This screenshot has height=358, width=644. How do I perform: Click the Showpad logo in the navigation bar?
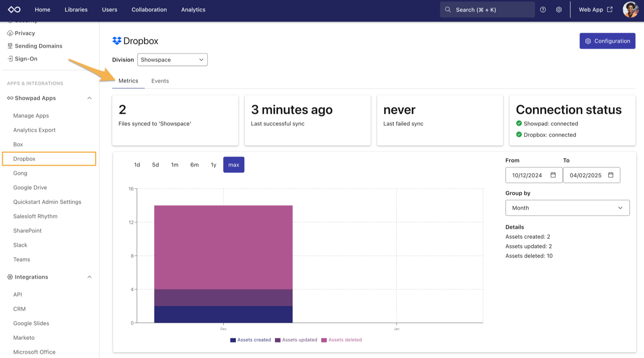point(13,9)
